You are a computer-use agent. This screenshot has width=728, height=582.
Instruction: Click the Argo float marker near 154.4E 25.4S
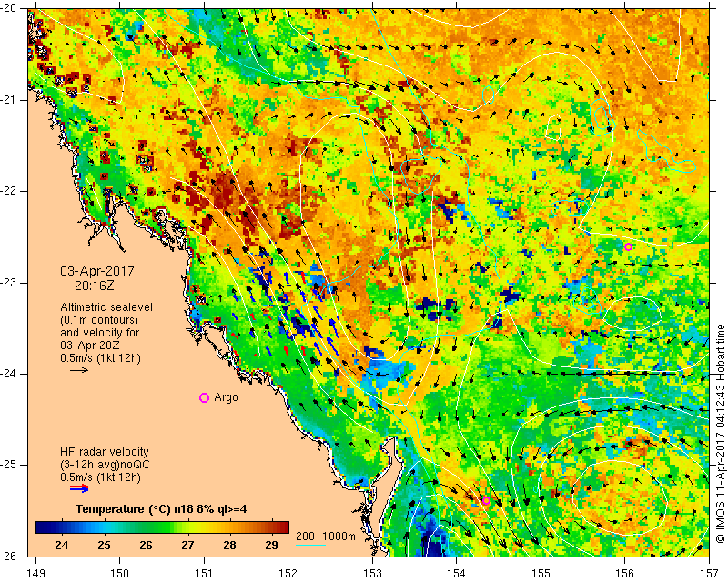coord(486,500)
